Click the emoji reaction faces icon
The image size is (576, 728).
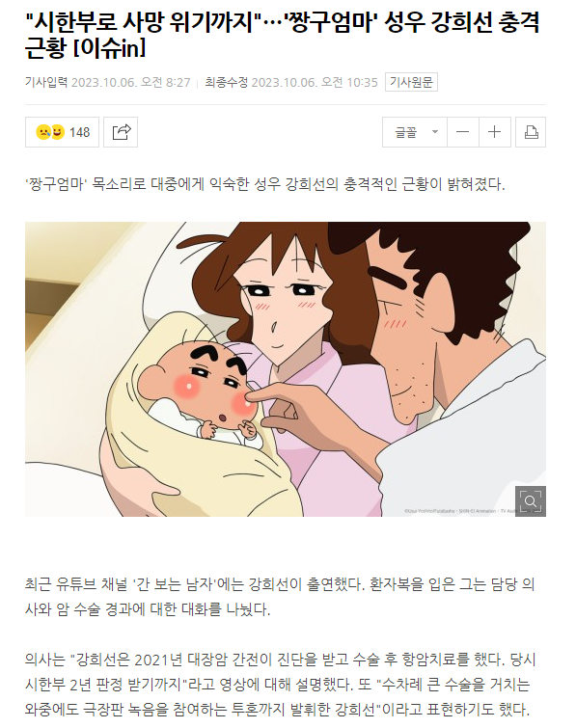click(50, 132)
